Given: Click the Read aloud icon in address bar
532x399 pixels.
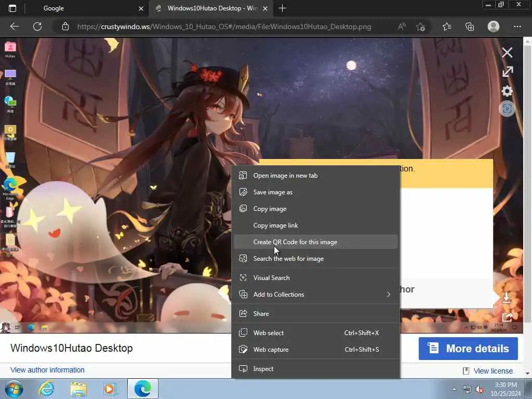Looking at the screenshot, I should (402, 26).
